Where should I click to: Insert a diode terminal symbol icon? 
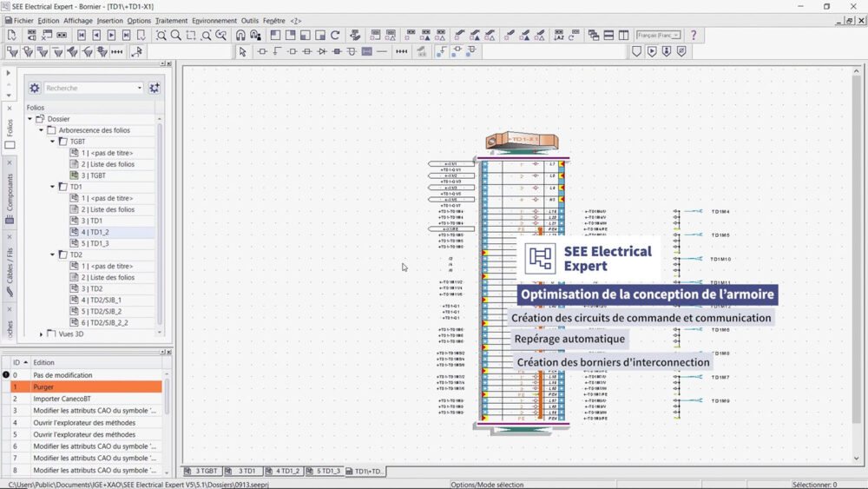click(322, 51)
